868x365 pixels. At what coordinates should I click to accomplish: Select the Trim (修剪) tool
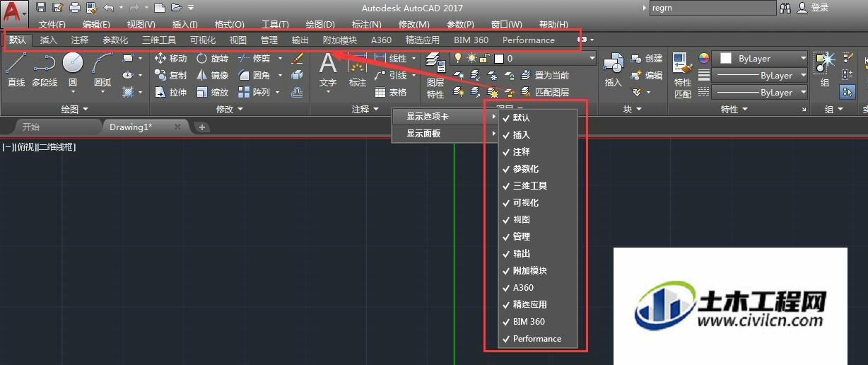254,59
